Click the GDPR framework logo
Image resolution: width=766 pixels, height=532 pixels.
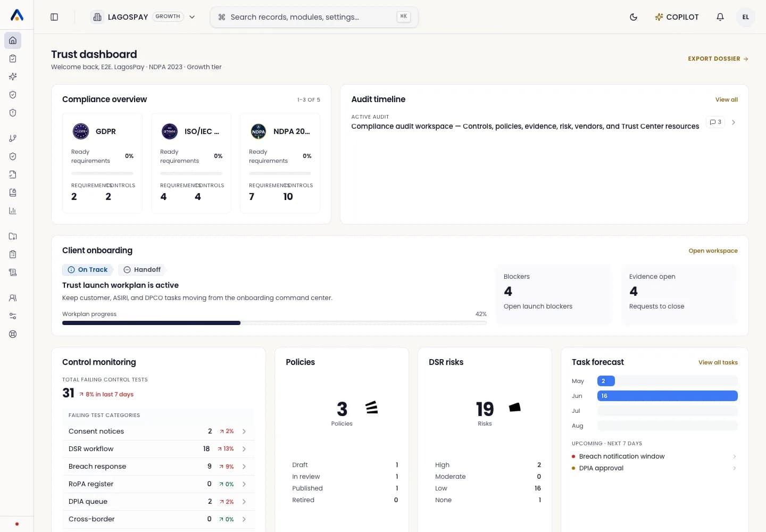pyautogui.click(x=81, y=131)
